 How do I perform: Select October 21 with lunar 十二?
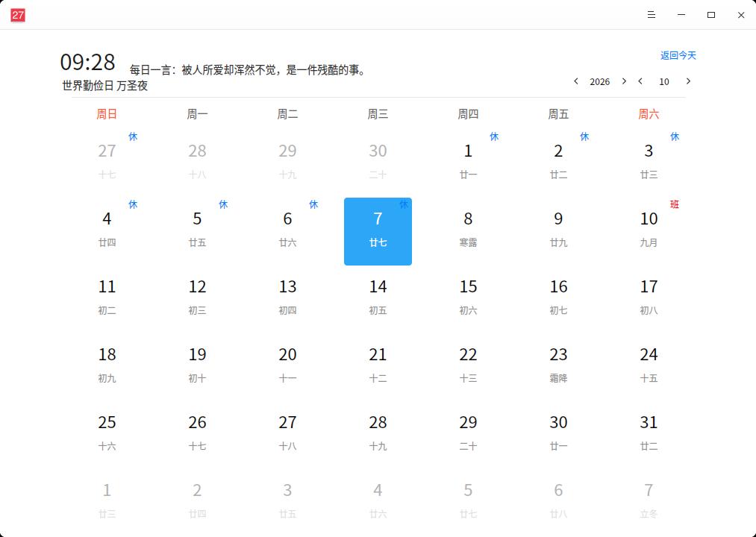tap(378, 367)
